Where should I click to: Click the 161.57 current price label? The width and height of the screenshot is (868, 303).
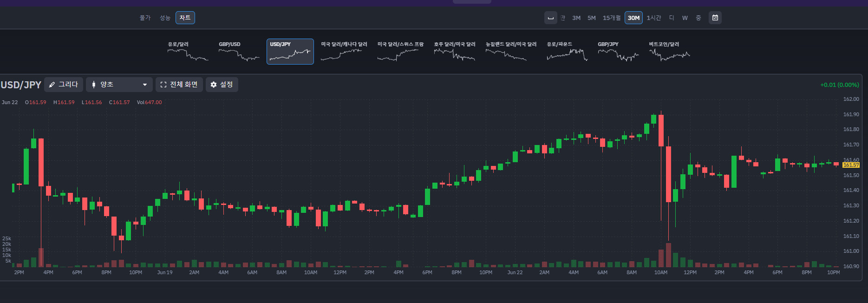[851, 165]
